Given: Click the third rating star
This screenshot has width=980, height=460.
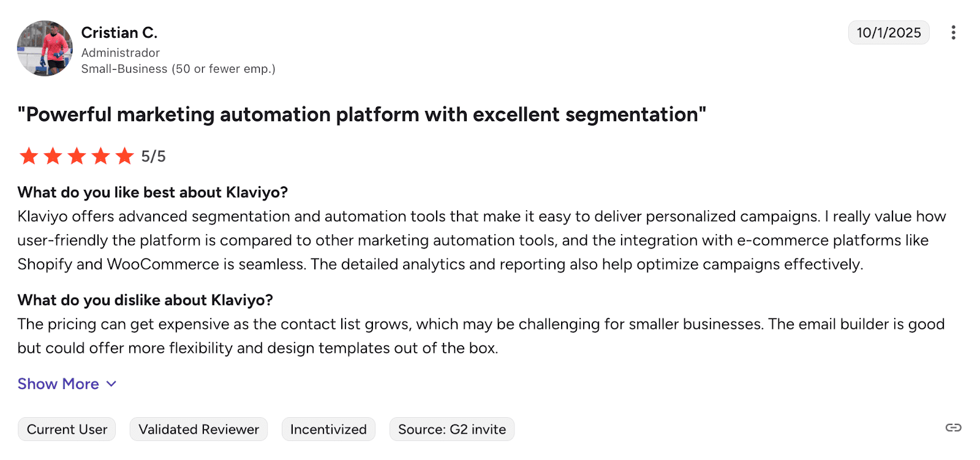Looking at the screenshot, I should coord(77,156).
